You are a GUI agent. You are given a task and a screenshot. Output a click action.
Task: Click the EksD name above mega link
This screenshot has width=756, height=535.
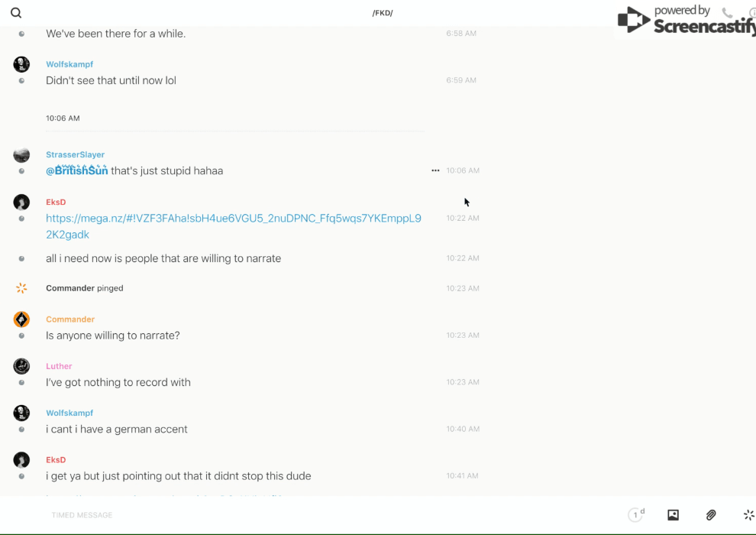tap(56, 203)
